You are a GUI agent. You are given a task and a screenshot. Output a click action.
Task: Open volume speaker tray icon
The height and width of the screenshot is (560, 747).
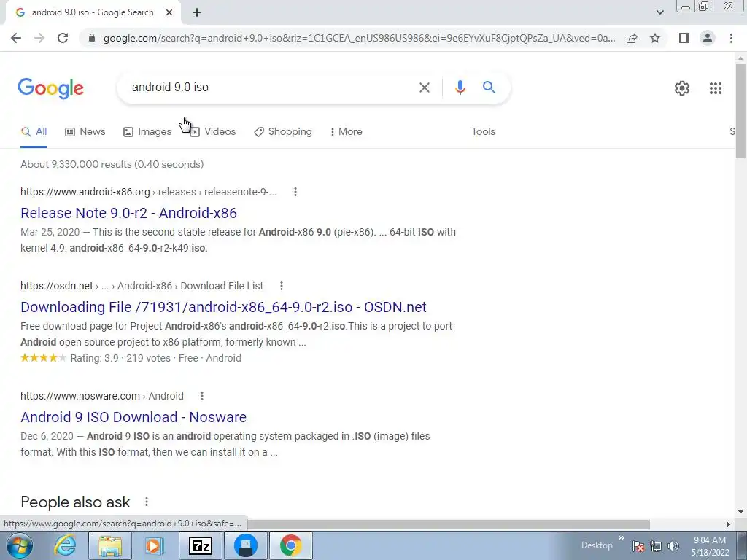click(x=673, y=546)
